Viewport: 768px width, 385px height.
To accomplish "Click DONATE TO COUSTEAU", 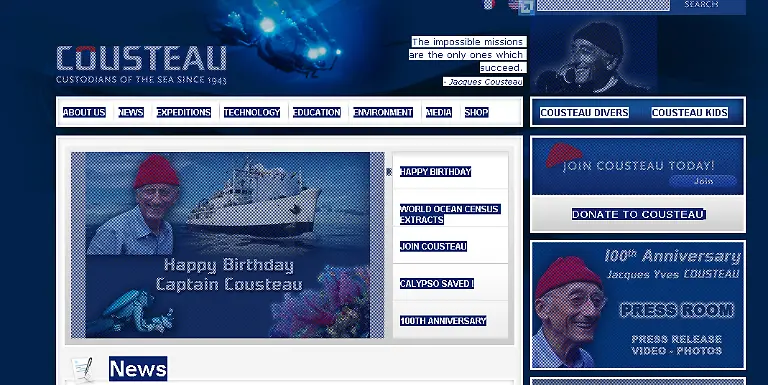I will 638,214.
